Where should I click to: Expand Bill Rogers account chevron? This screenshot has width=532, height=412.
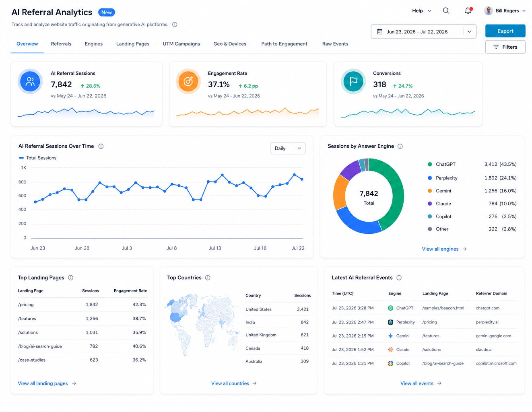point(524,11)
